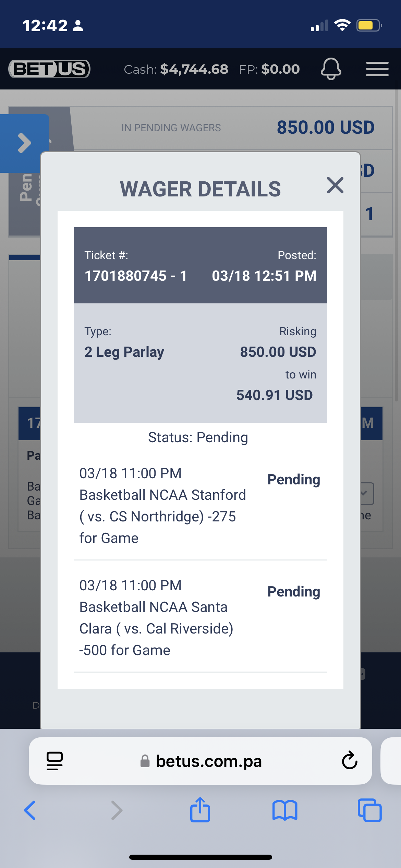Image resolution: width=401 pixels, height=868 pixels.
Task: Tap the Safari share icon
Action: tap(200, 810)
